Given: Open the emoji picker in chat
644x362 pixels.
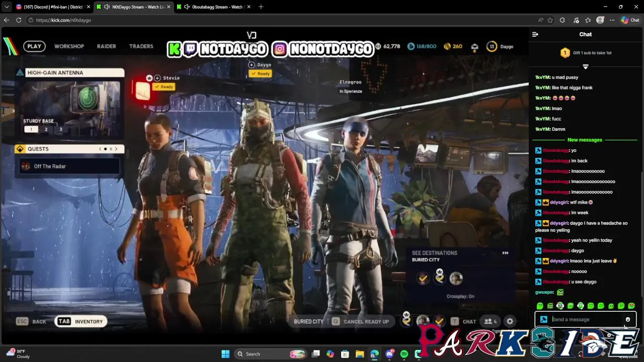Looking at the screenshot, I should coord(627,319).
